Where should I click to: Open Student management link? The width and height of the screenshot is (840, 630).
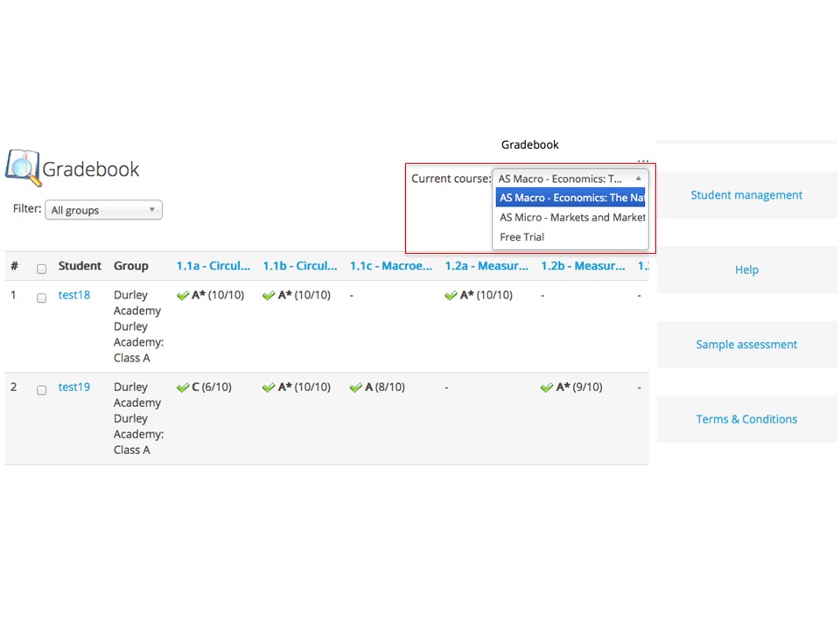click(x=746, y=195)
